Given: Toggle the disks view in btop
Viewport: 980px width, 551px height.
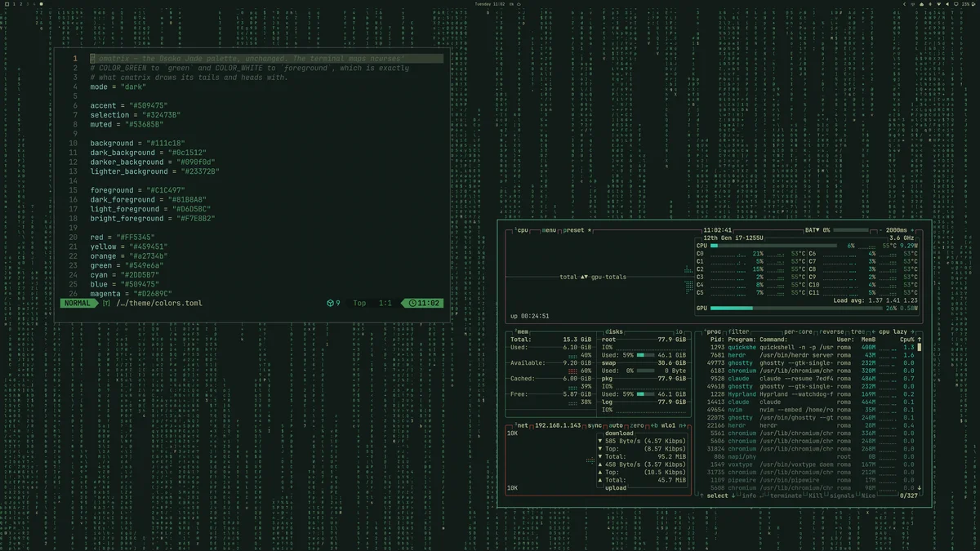Looking at the screenshot, I should (615, 332).
